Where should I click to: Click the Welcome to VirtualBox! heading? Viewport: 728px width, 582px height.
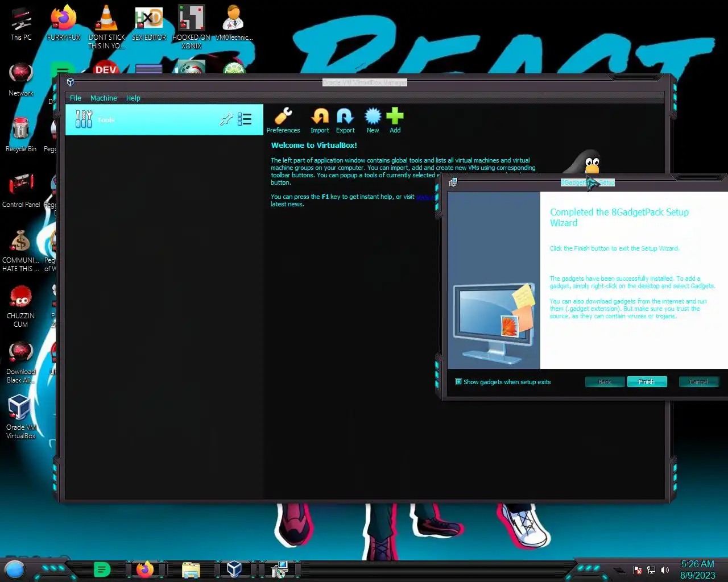pos(314,145)
